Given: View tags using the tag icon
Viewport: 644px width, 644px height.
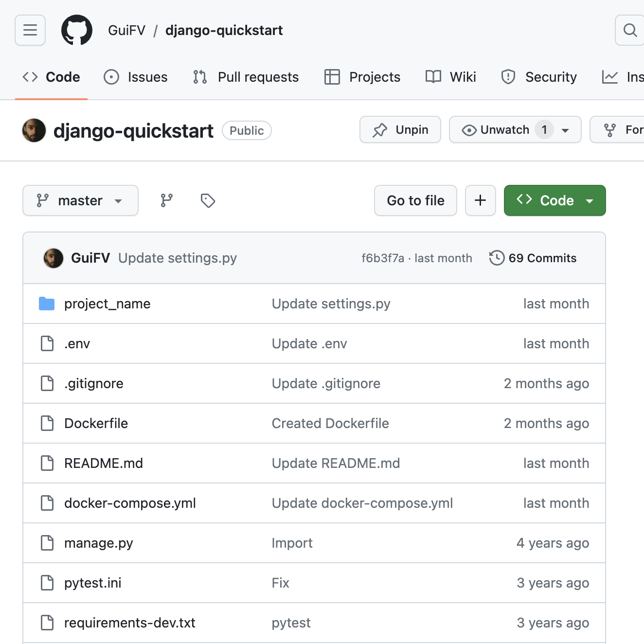Looking at the screenshot, I should tap(208, 200).
